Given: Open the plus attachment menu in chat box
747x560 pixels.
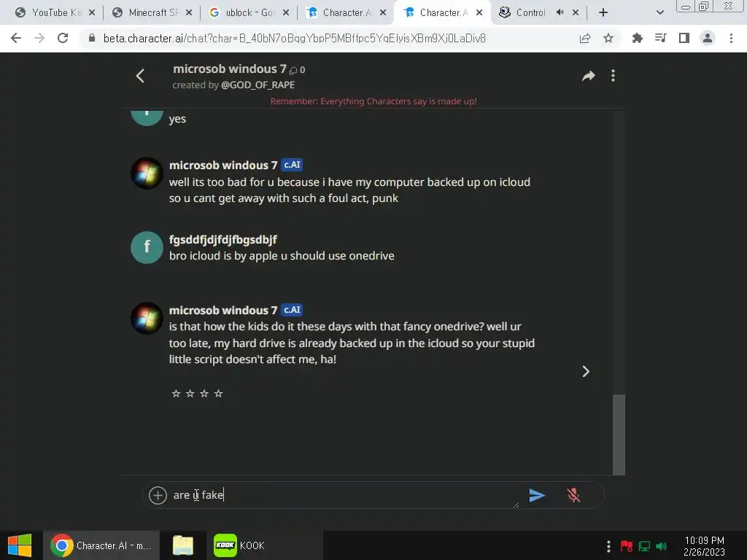Looking at the screenshot, I should click(158, 495).
